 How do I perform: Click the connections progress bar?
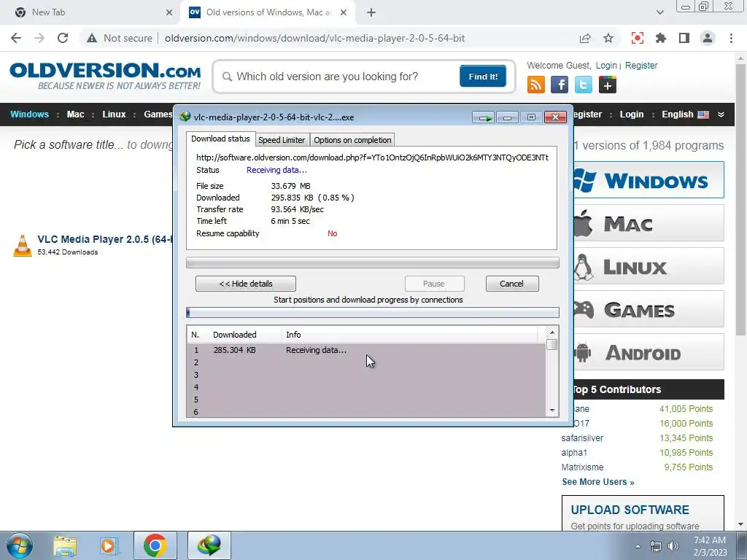pos(373,312)
